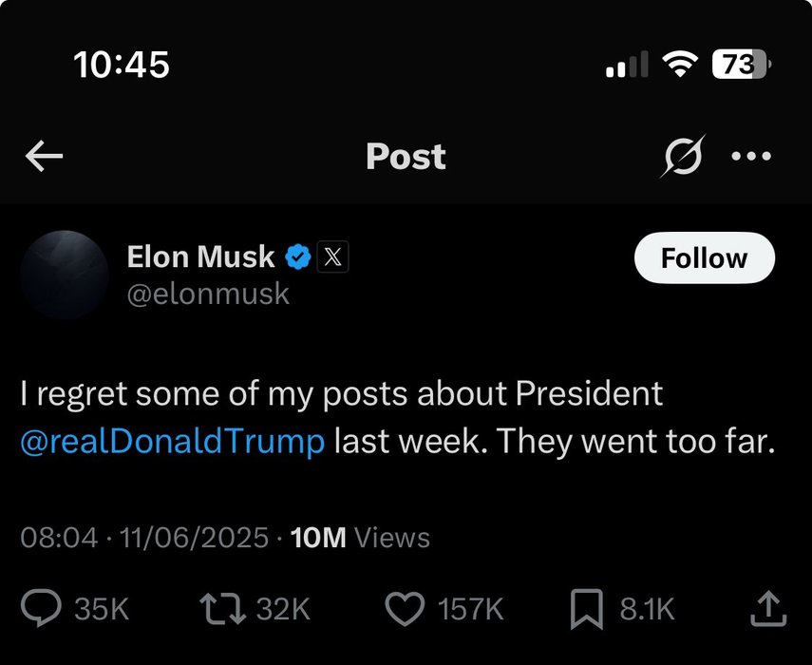This screenshot has width=812, height=665.
Task: Tap the post timestamp 08:04 · 11/06/2025
Action: pos(144,538)
